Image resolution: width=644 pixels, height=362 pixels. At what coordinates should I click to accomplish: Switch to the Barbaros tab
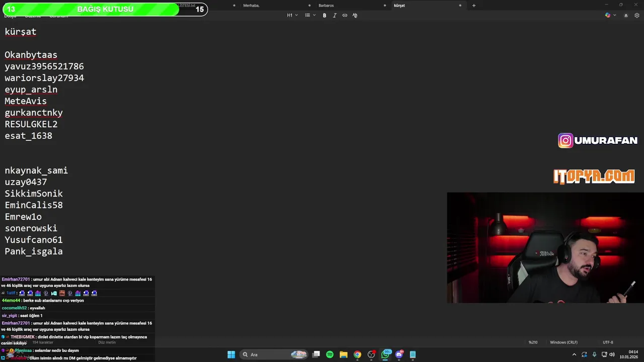tap(326, 6)
